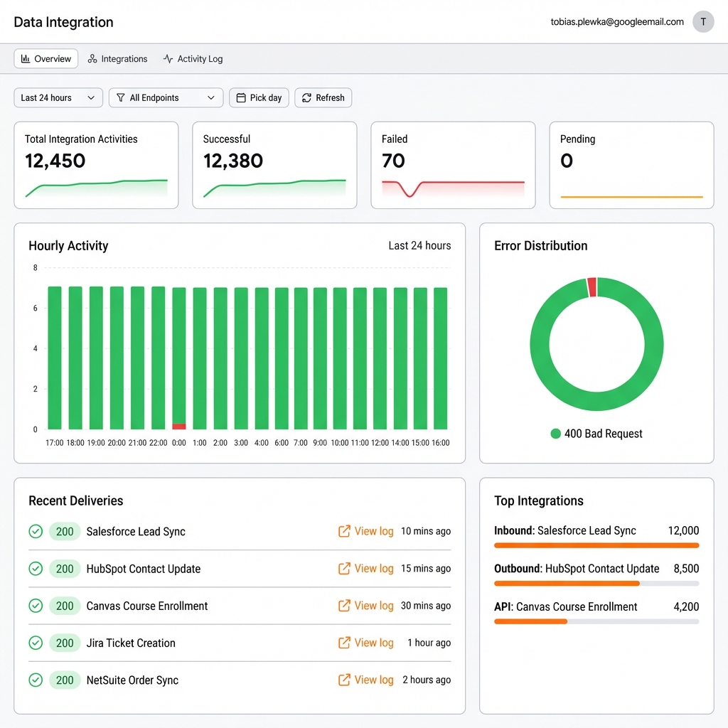The width and height of the screenshot is (728, 728).
Task: Open the Failed count card
Action: (x=453, y=165)
